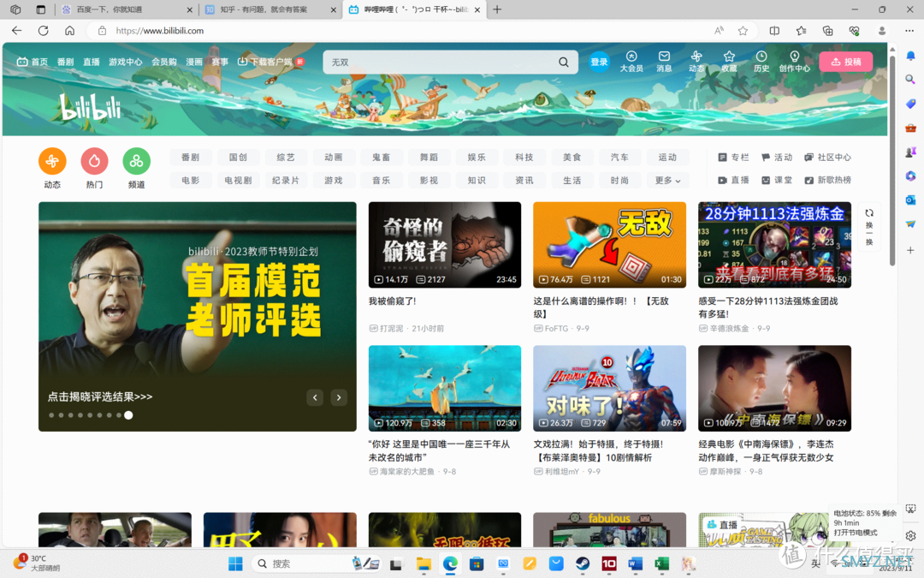Click 点击揭晓评选结果 banner text
The width and height of the screenshot is (924, 578).
coord(100,397)
